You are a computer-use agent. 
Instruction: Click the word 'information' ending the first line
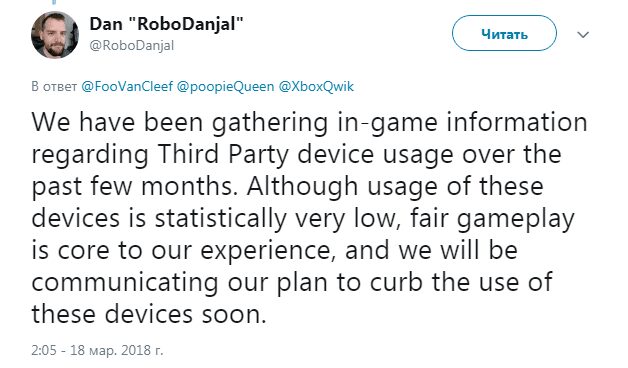pos(517,122)
